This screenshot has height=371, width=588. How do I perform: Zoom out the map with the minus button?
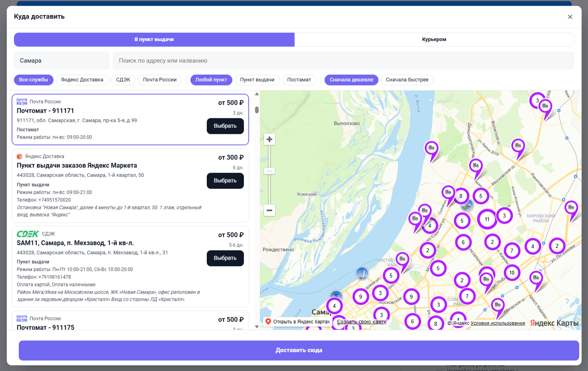click(269, 210)
